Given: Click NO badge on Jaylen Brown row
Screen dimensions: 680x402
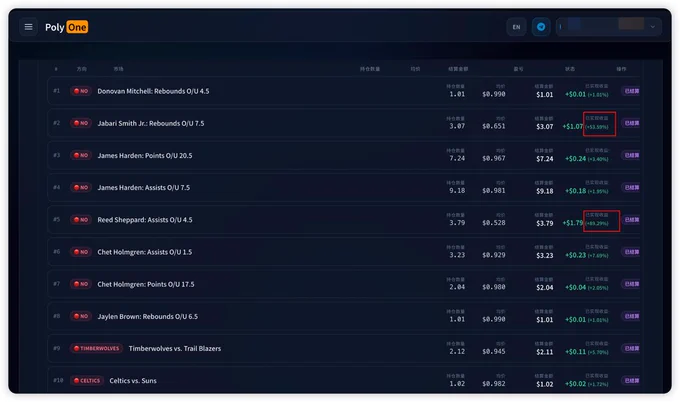Looking at the screenshot, I should [81, 316].
